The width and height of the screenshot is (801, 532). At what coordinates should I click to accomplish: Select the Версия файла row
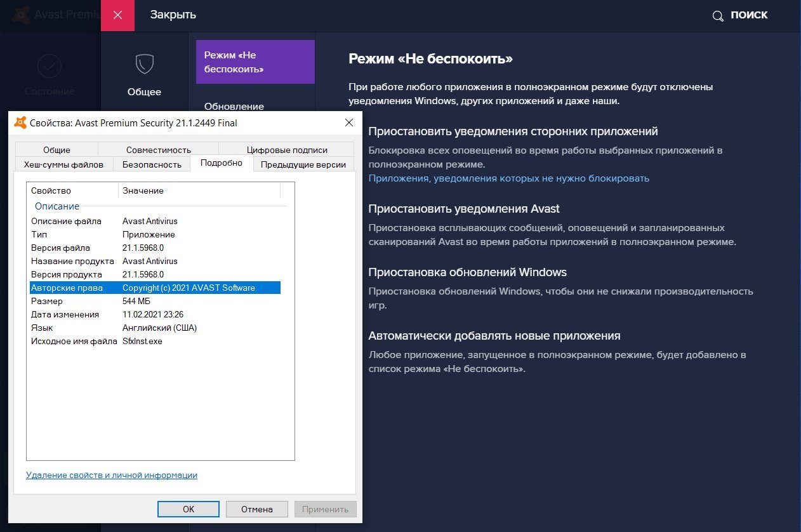[154, 248]
